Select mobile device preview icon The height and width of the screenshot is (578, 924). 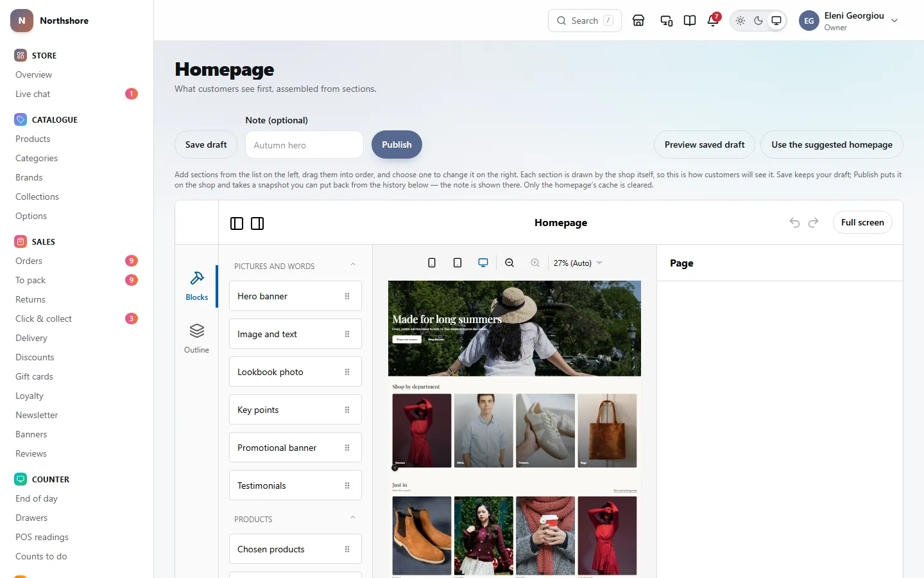pos(432,263)
